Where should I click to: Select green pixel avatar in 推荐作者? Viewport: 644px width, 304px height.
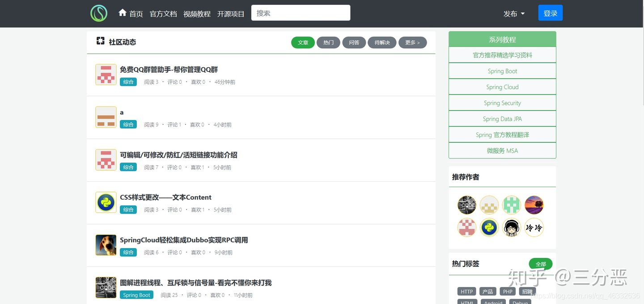coord(512,205)
